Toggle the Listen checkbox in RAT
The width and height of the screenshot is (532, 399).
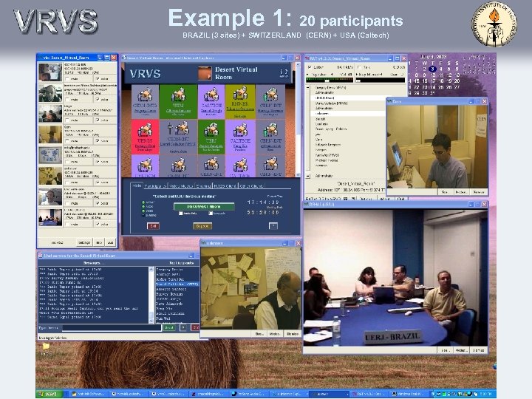tap(310, 67)
